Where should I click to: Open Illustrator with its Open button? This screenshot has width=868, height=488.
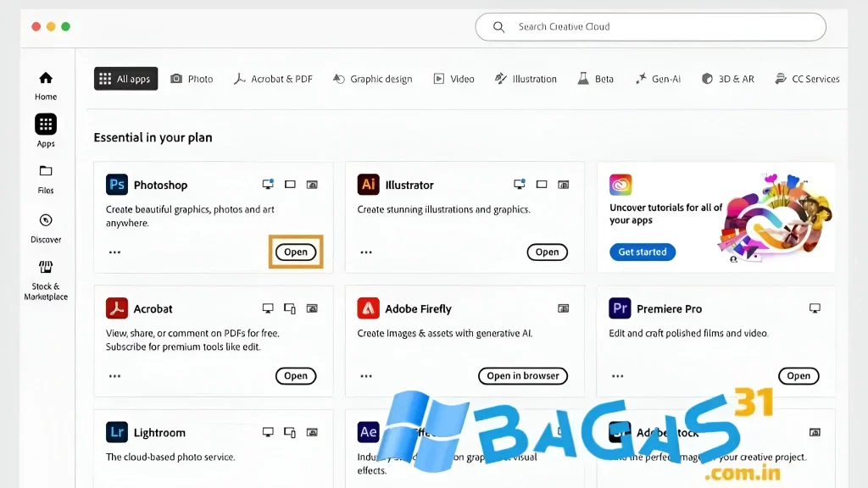[x=547, y=252]
